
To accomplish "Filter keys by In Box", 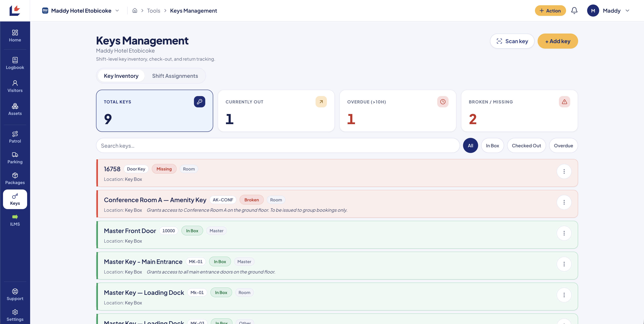I will (492, 145).
